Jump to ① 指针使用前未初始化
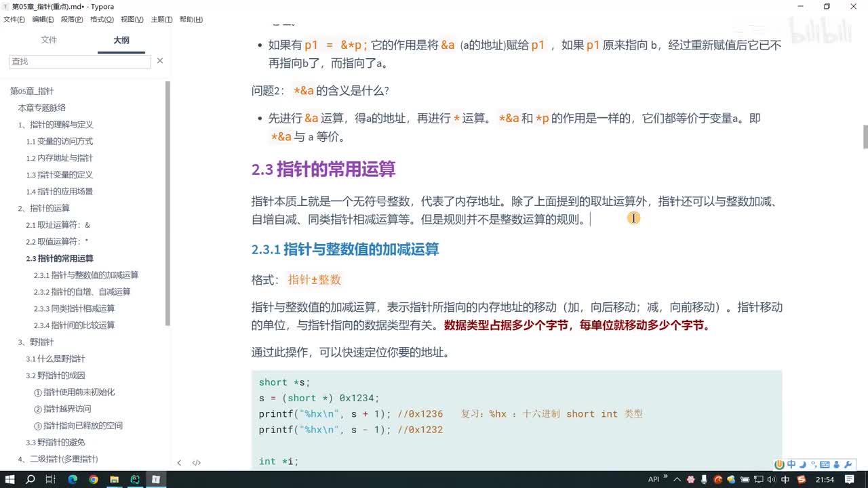The height and width of the screenshot is (488, 868). (75, 392)
